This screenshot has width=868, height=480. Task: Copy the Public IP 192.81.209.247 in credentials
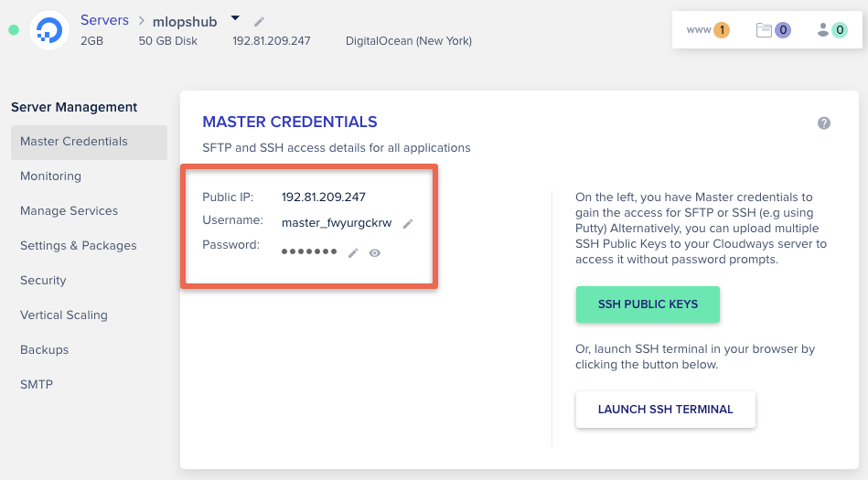323,197
